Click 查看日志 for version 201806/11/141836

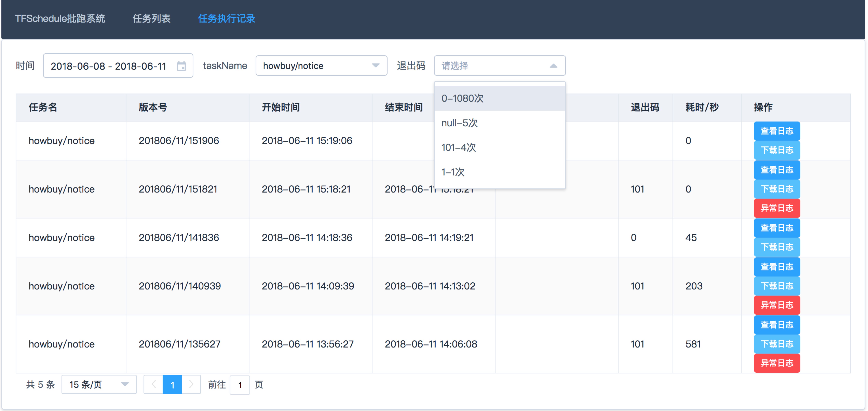point(776,228)
